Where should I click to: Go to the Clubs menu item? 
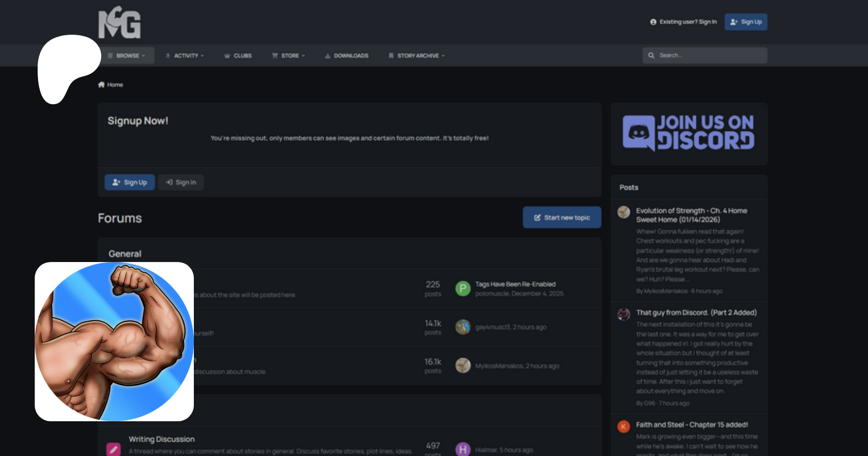[238, 55]
